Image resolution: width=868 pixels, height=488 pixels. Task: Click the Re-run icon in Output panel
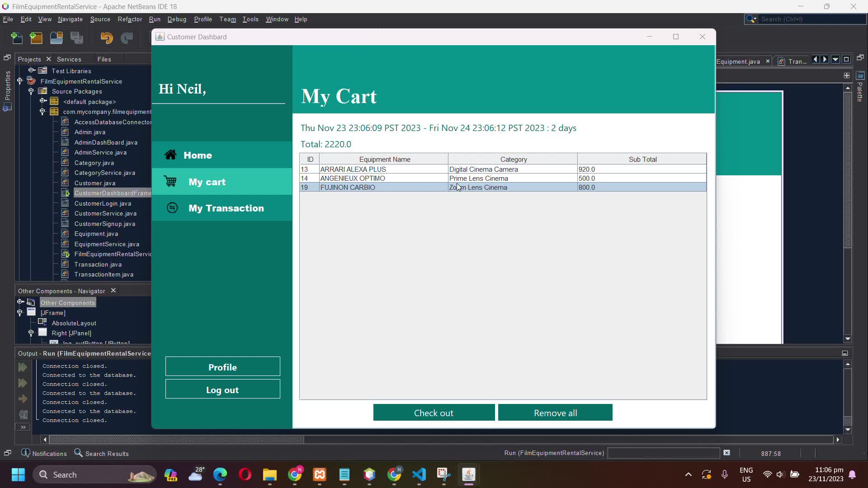click(x=23, y=367)
